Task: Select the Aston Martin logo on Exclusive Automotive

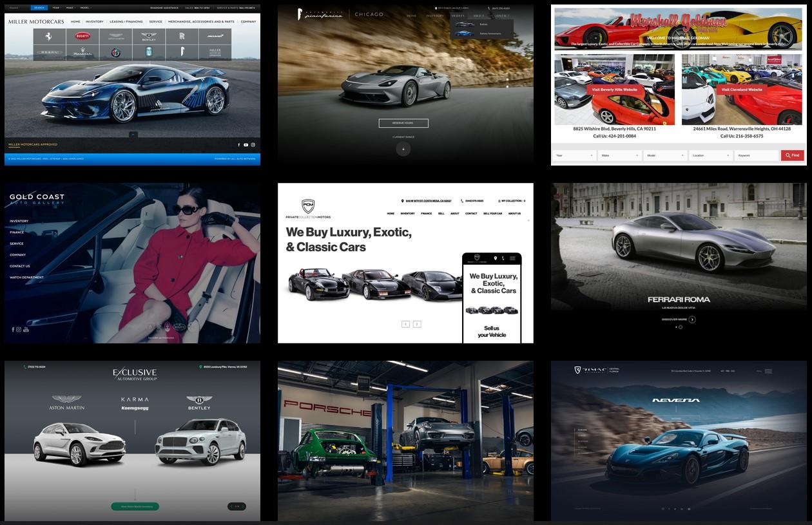Action: [66, 403]
